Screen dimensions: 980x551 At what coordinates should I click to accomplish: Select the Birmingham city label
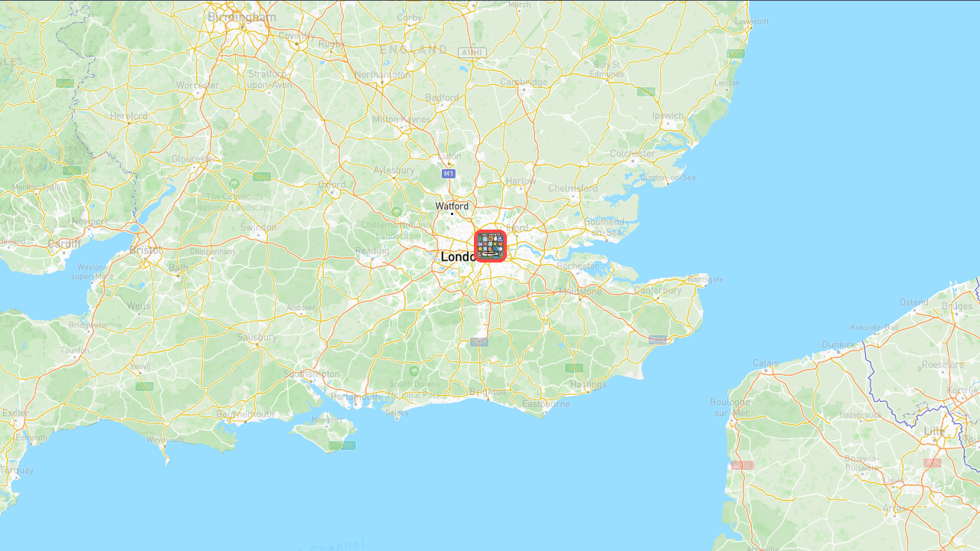pos(242,17)
